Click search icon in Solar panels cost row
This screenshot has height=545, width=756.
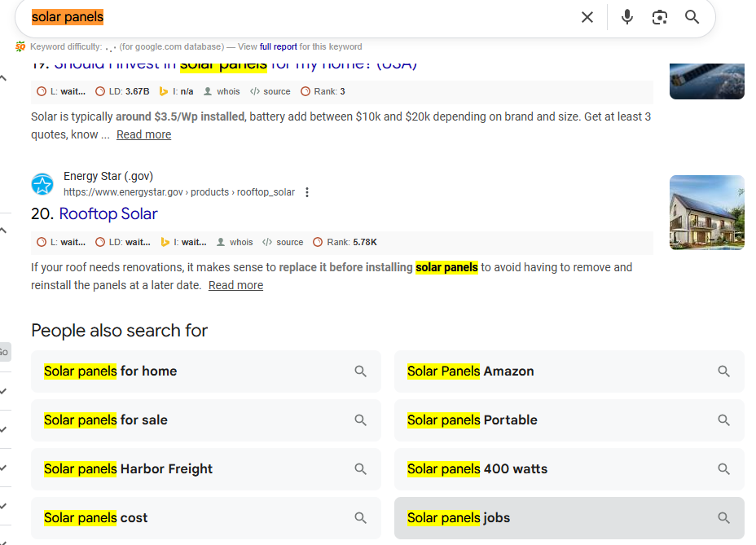click(x=360, y=518)
